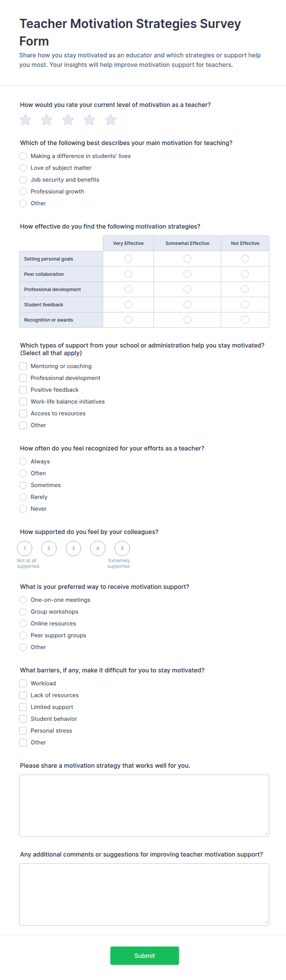This screenshot has height=980, width=286.
Task: Pick rating 3 on colleague support scale
Action: [x=73, y=548]
